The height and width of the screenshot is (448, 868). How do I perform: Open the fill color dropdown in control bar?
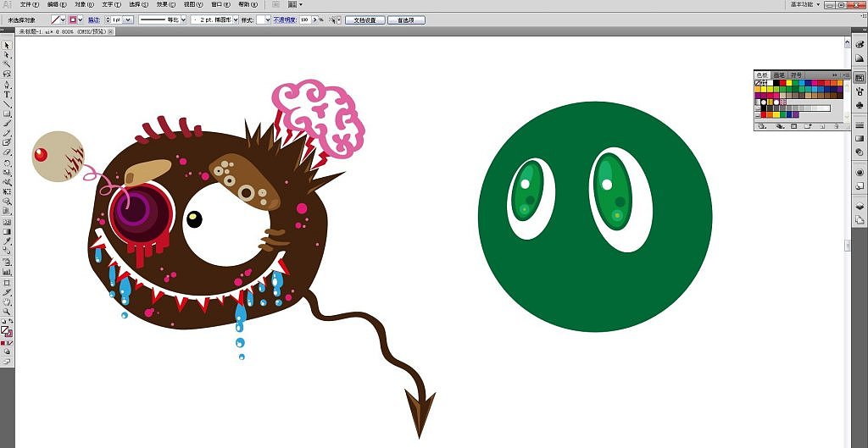[x=63, y=20]
